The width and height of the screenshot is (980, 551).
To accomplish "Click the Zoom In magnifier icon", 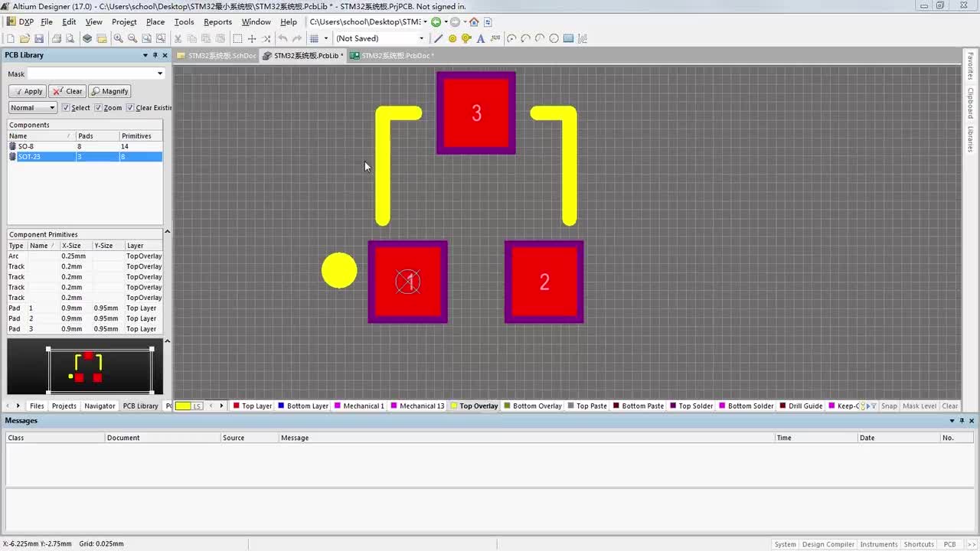I will coord(118,38).
